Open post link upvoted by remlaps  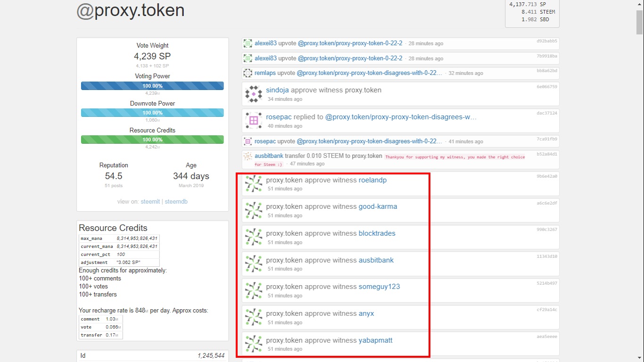[370, 73]
